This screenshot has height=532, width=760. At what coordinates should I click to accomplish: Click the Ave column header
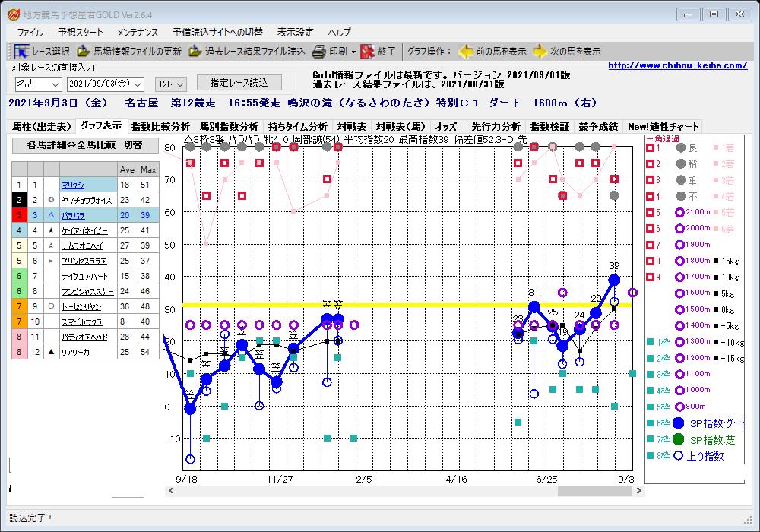click(127, 169)
